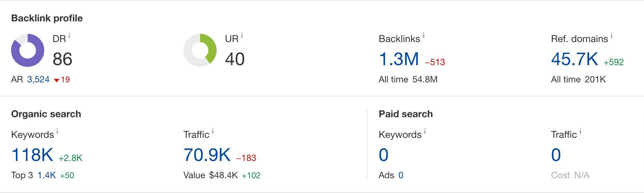644x193 pixels.
Task: Open the 70.9K organic traffic link
Action: click(207, 155)
